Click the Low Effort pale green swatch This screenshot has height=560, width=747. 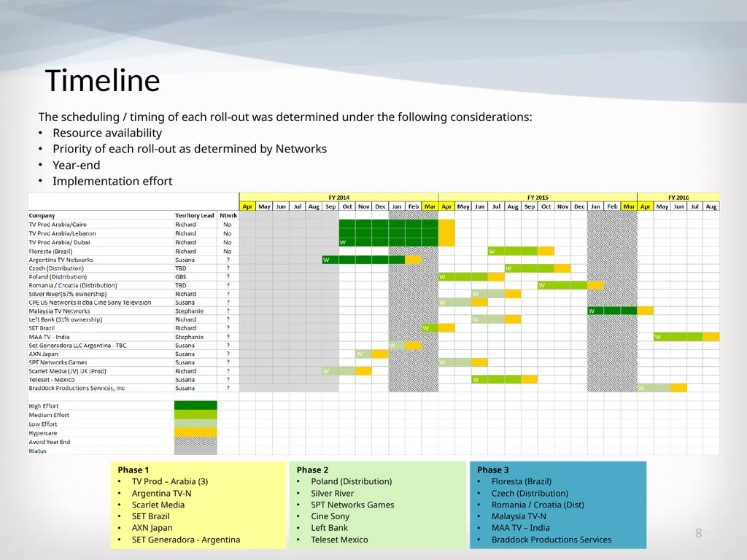click(x=196, y=424)
